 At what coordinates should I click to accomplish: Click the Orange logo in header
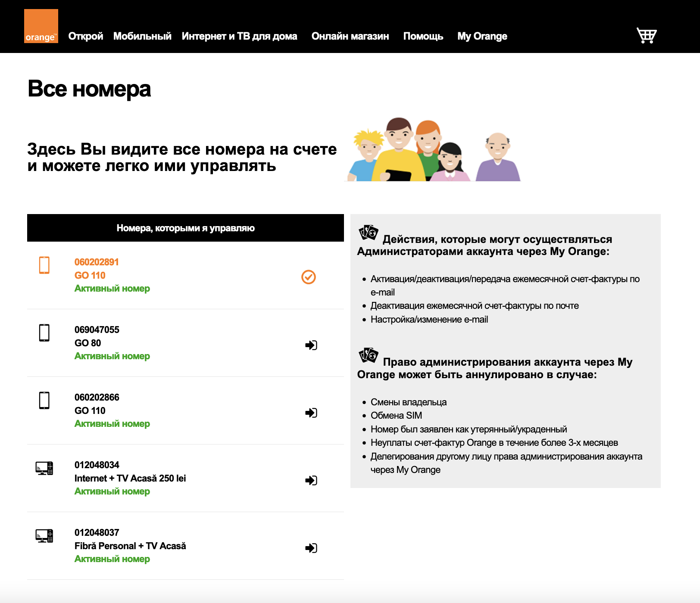(41, 26)
